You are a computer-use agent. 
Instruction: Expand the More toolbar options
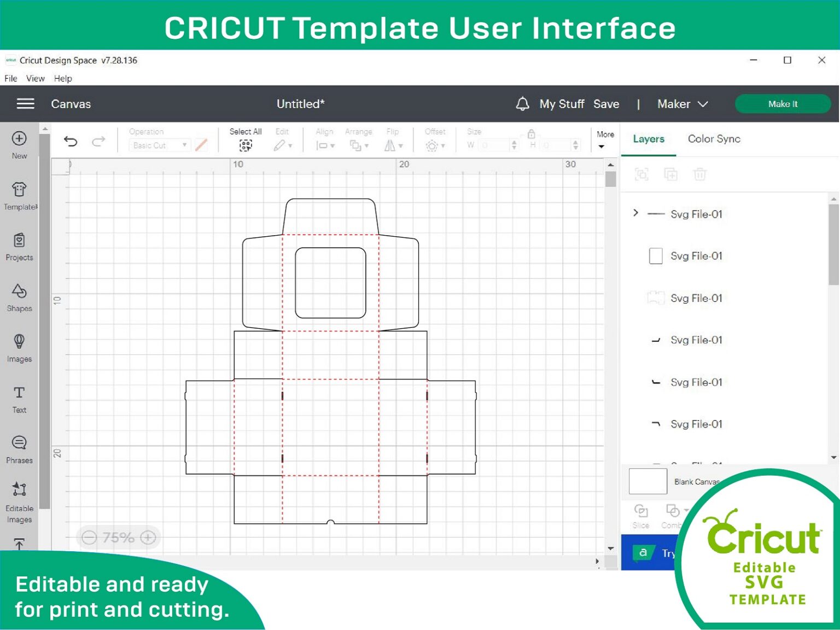click(605, 139)
